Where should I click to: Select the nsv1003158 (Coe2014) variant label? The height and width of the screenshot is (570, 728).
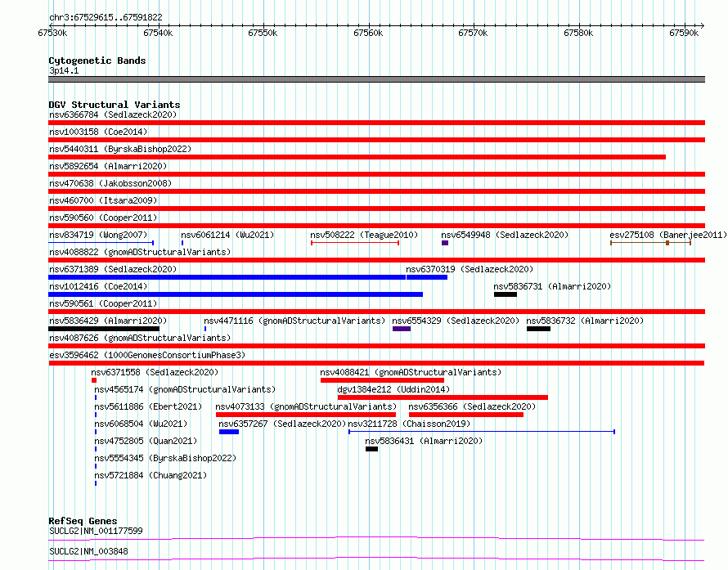[98, 132]
